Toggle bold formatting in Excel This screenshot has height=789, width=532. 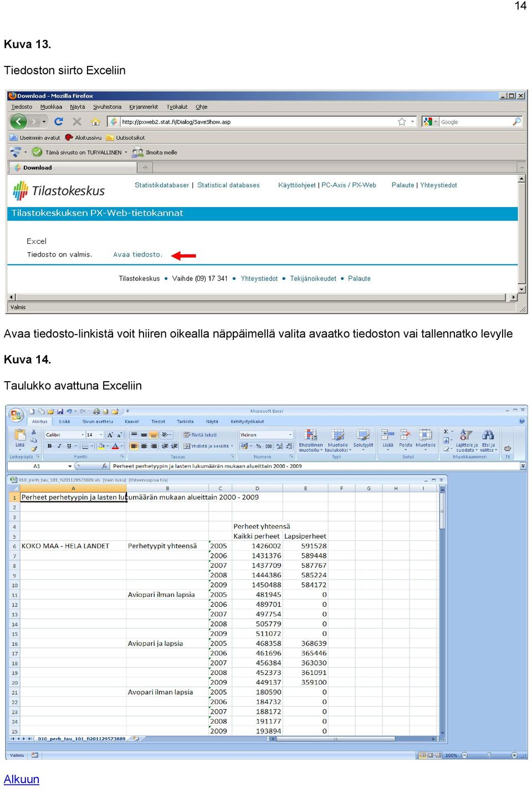[x=49, y=446]
